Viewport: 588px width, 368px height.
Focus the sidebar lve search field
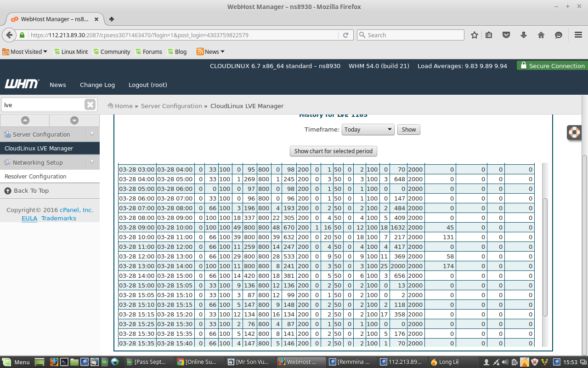click(43, 105)
